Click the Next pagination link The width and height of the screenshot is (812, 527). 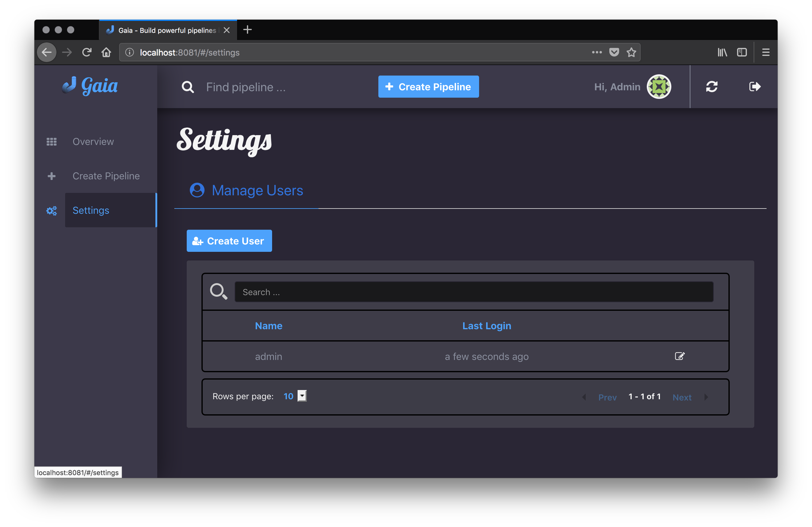point(682,397)
